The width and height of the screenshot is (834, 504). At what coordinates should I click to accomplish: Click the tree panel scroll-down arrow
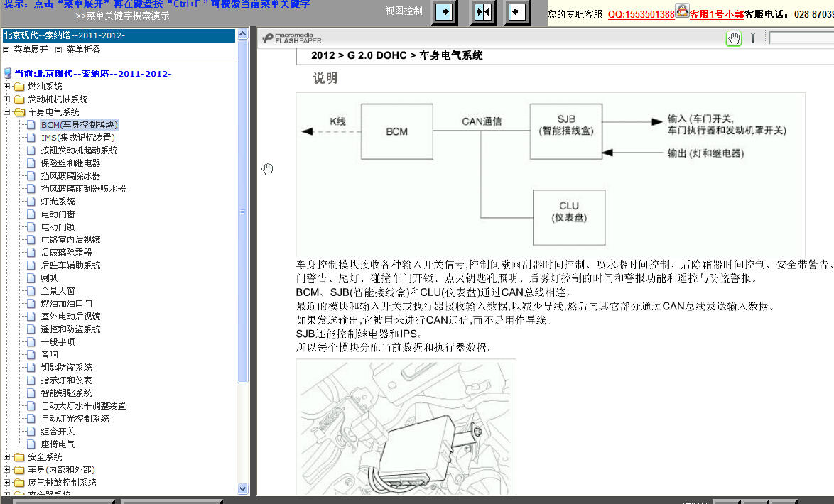[x=242, y=488]
